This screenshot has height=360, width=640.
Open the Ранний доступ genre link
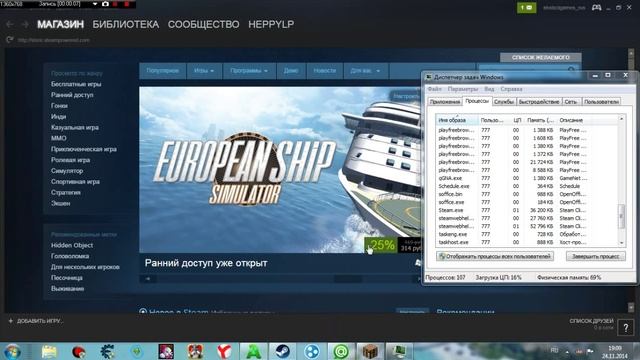(72, 95)
